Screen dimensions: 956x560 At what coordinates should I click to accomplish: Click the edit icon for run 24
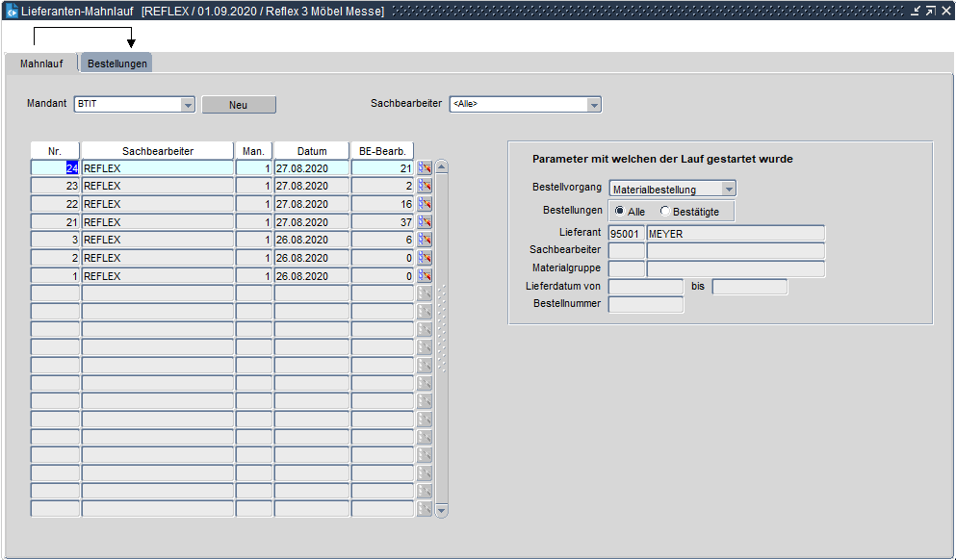pos(424,167)
